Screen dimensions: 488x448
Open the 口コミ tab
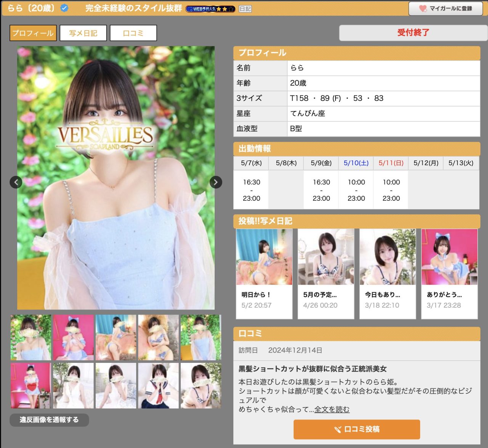click(x=133, y=33)
